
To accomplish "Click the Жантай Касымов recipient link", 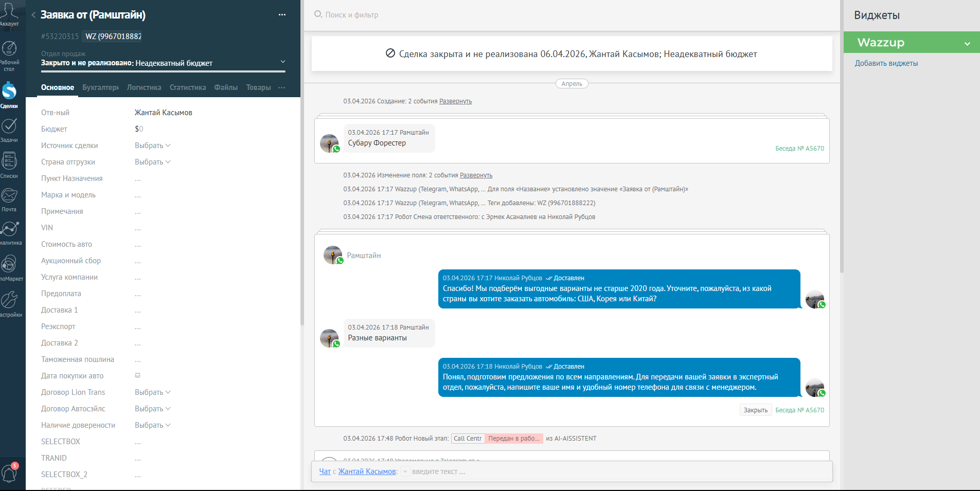I will [x=367, y=471].
